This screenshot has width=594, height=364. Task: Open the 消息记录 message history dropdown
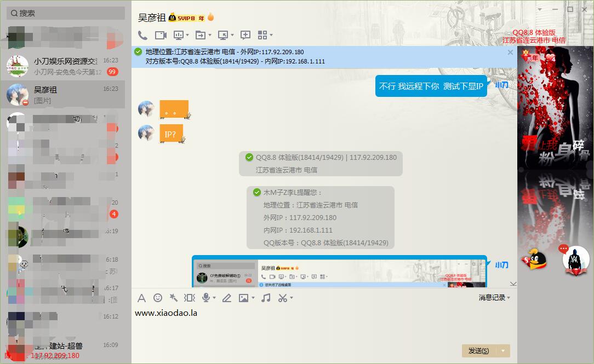(x=494, y=298)
